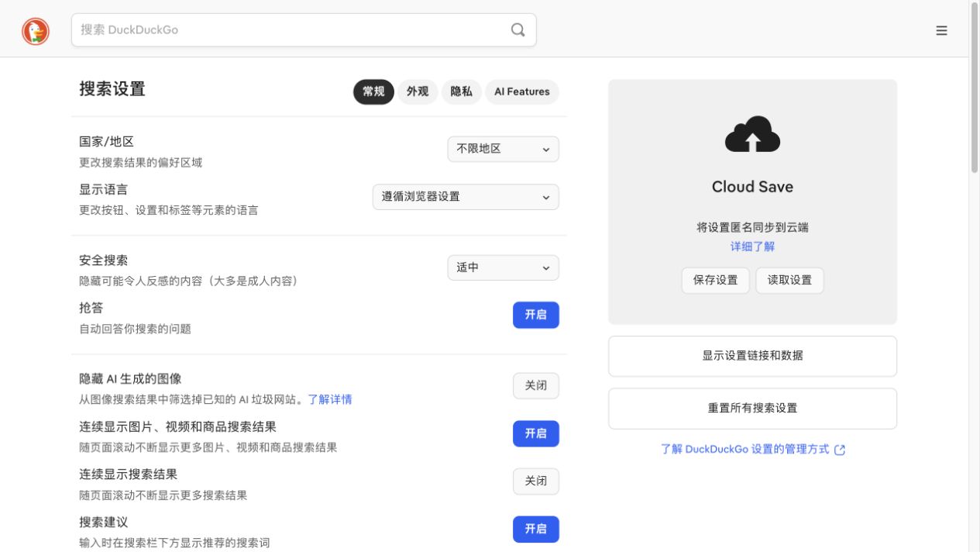Image resolution: width=980 pixels, height=552 pixels.
Task: Click the 随页面滚动不断显示更多搜索结果 description
Action: [x=163, y=495]
